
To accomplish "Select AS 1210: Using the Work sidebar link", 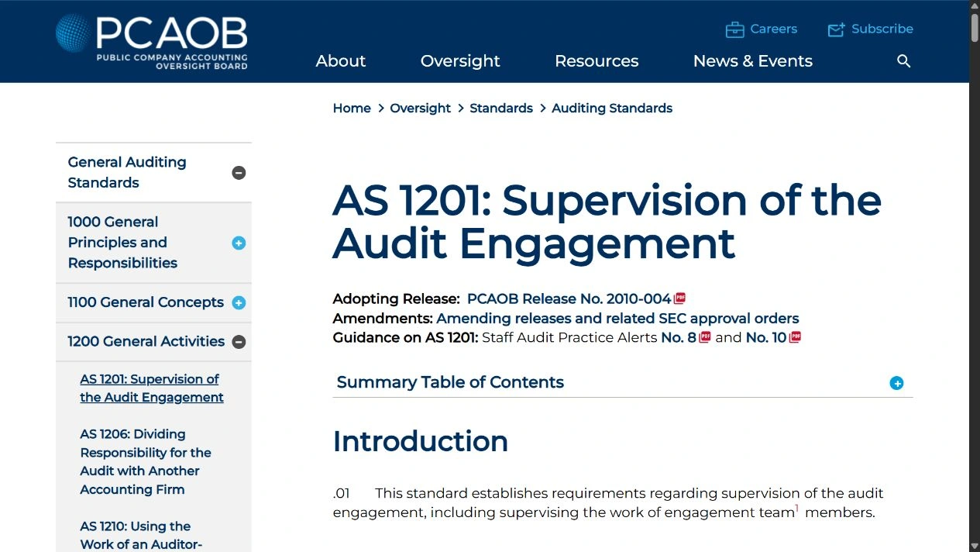I will [141, 536].
